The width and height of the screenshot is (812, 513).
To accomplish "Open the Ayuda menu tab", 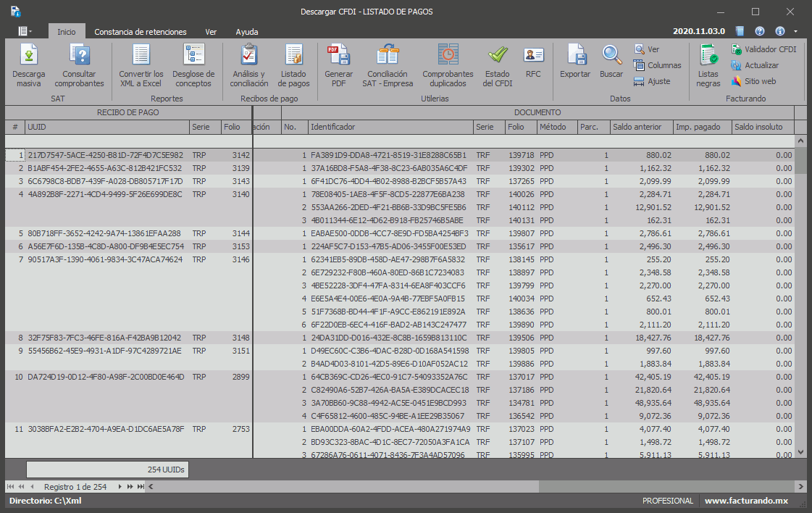I will pyautogui.click(x=247, y=32).
